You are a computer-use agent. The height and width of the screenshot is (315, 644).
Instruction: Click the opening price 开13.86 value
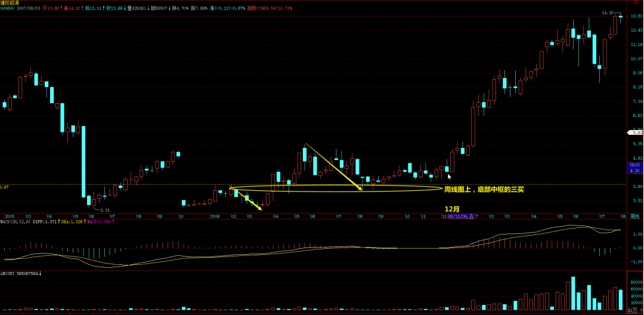pos(51,8)
